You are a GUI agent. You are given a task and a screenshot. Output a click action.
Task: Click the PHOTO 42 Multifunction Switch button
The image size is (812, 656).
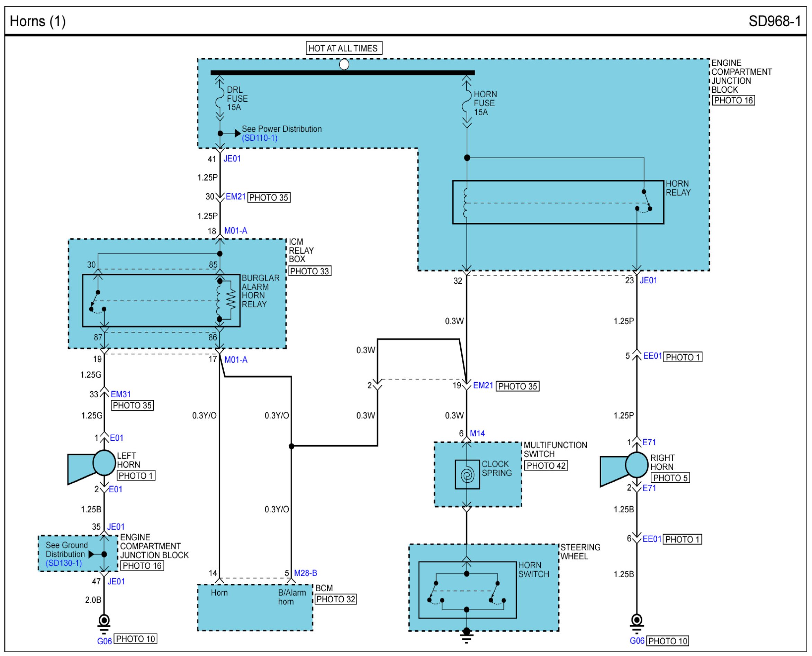tap(546, 466)
